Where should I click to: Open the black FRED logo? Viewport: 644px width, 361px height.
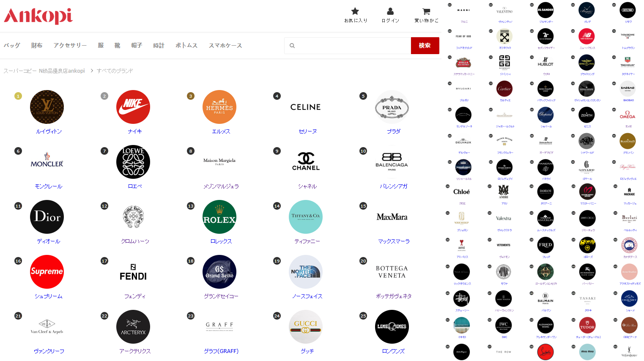pos(545,245)
